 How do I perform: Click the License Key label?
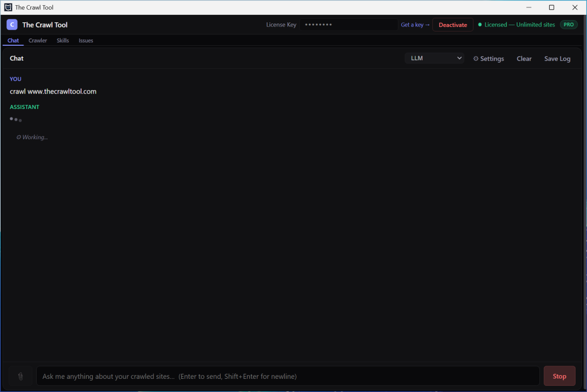point(281,25)
